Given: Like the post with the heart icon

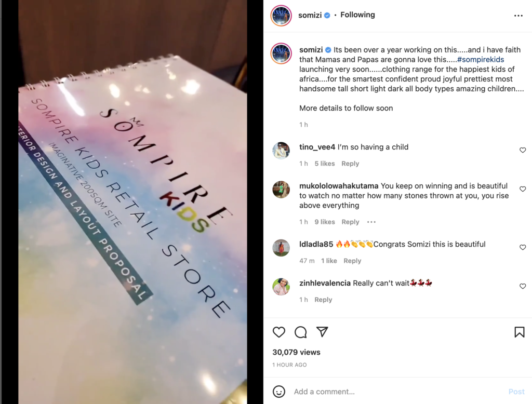Looking at the screenshot, I should click(279, 332).
